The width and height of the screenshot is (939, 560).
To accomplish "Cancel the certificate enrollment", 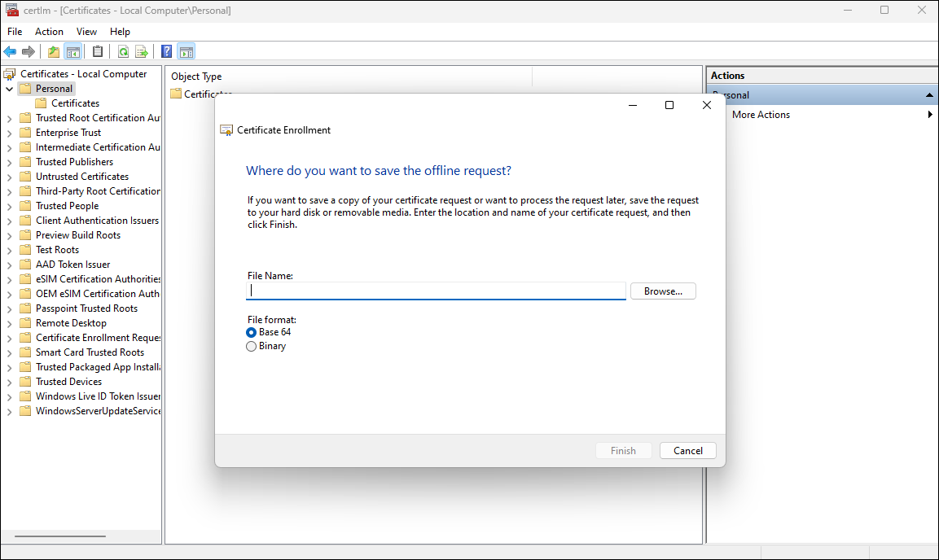I will pos(687,450).
